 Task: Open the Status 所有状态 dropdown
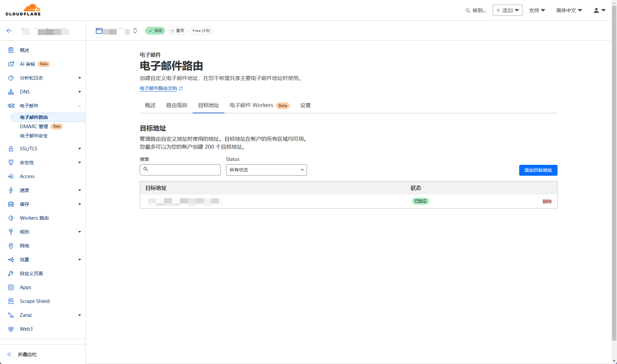point(266,170)
